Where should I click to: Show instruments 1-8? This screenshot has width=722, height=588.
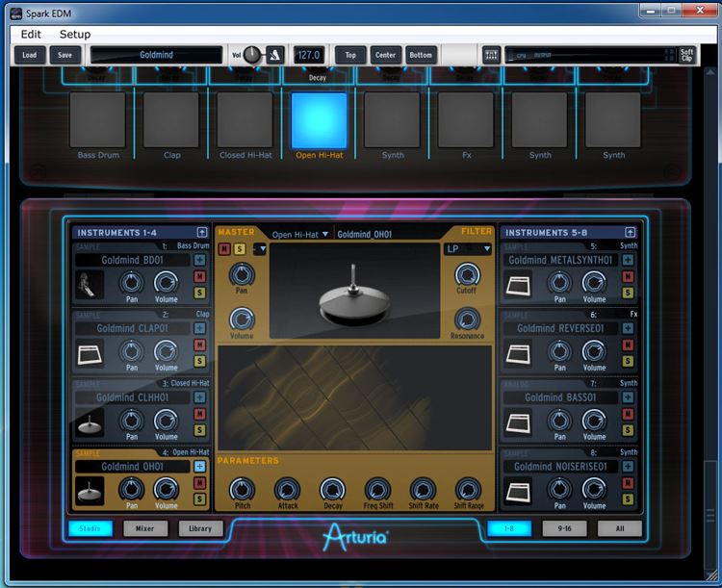509,528
